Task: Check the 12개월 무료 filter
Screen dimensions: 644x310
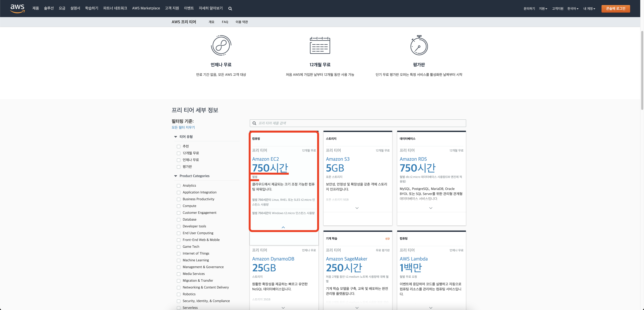Action: point(178,153)
